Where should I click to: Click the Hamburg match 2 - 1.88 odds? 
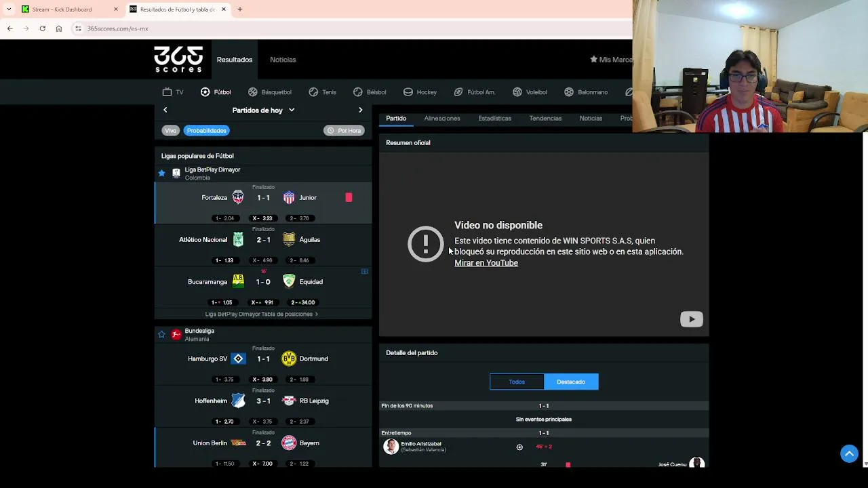299,380
